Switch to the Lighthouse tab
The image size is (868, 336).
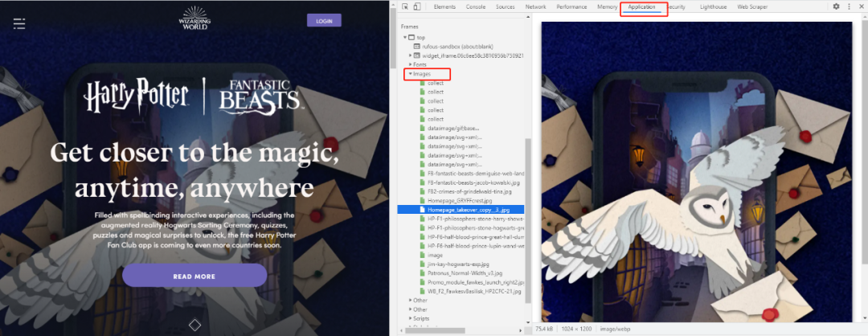714,6
